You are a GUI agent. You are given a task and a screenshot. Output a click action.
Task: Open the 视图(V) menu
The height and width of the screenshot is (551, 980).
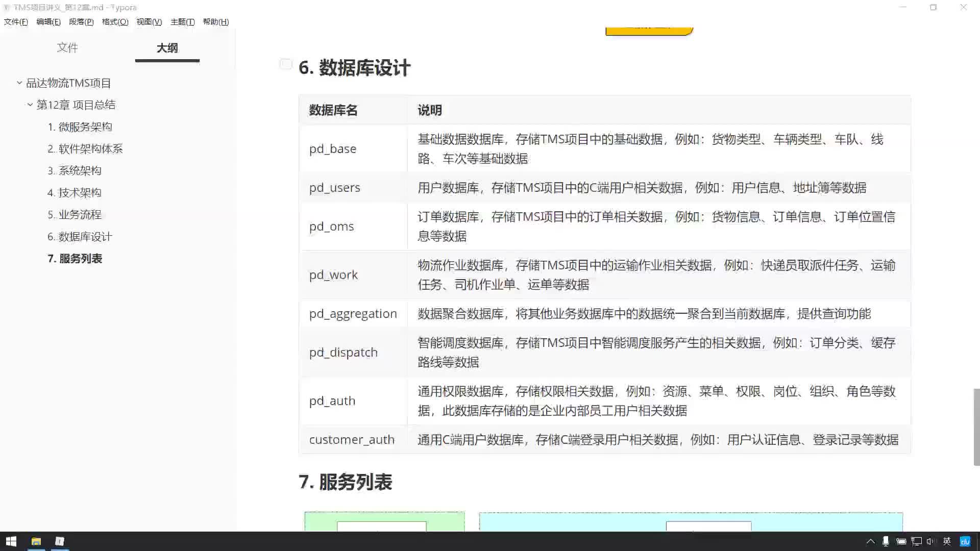tap(149, 22)
